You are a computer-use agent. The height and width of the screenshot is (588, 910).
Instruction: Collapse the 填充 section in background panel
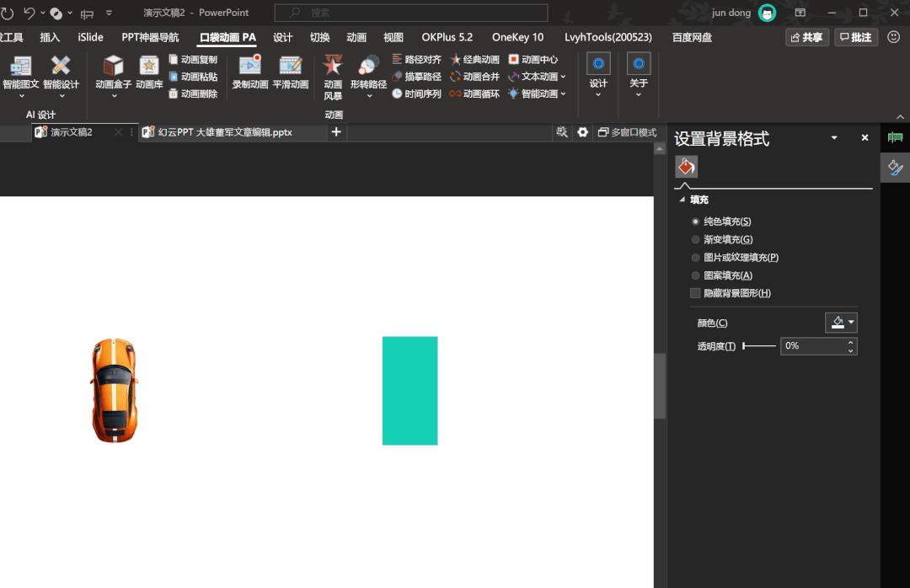[x=682, y=200]
